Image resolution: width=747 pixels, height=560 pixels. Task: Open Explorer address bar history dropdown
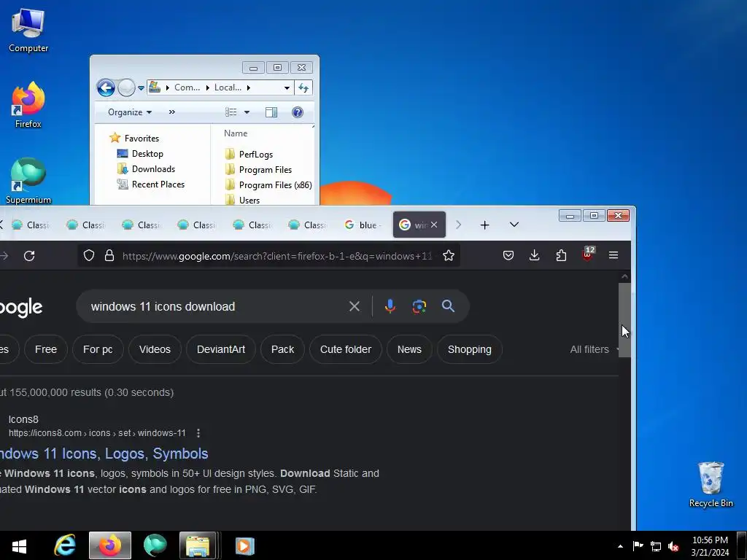287,87
